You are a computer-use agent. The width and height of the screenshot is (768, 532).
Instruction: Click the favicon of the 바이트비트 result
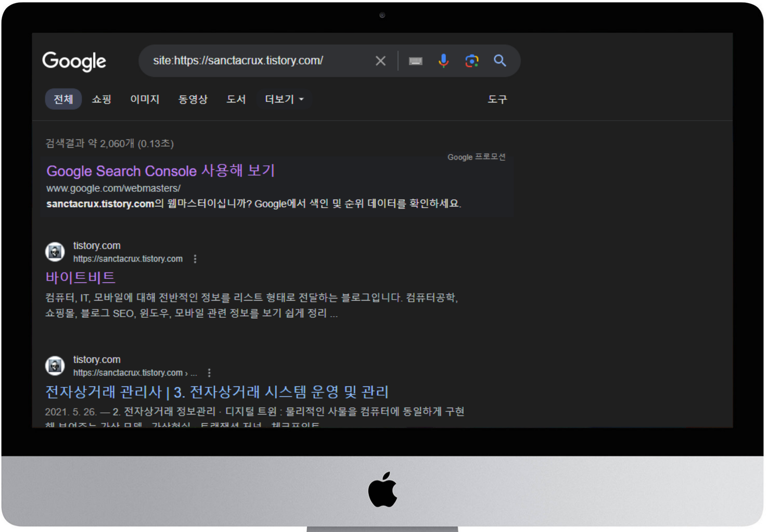(55, 252)
